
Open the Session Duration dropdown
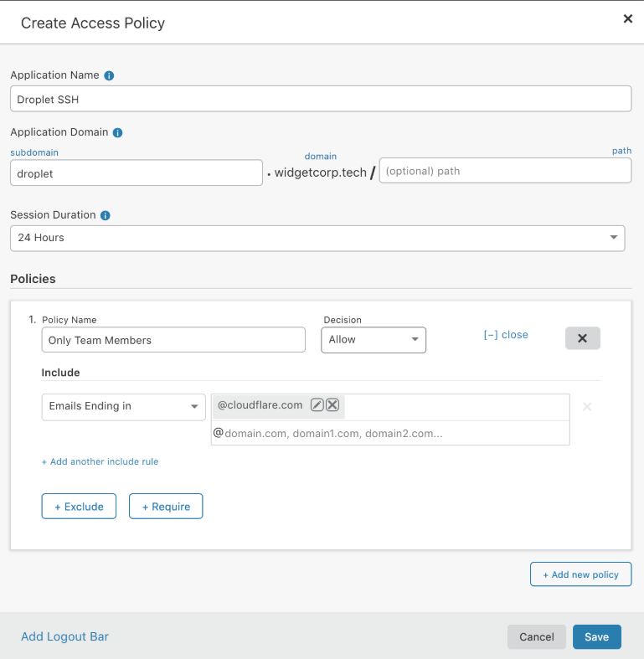click(317, 238)
